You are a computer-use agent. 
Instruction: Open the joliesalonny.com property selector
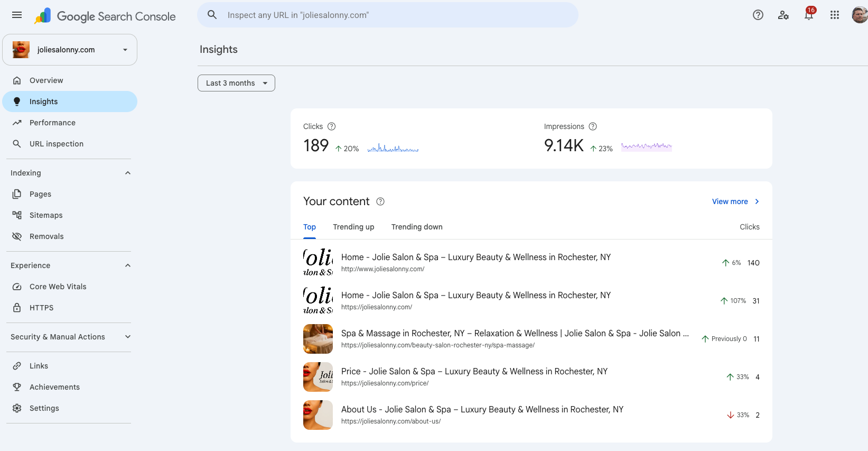(x=70, y=50)
